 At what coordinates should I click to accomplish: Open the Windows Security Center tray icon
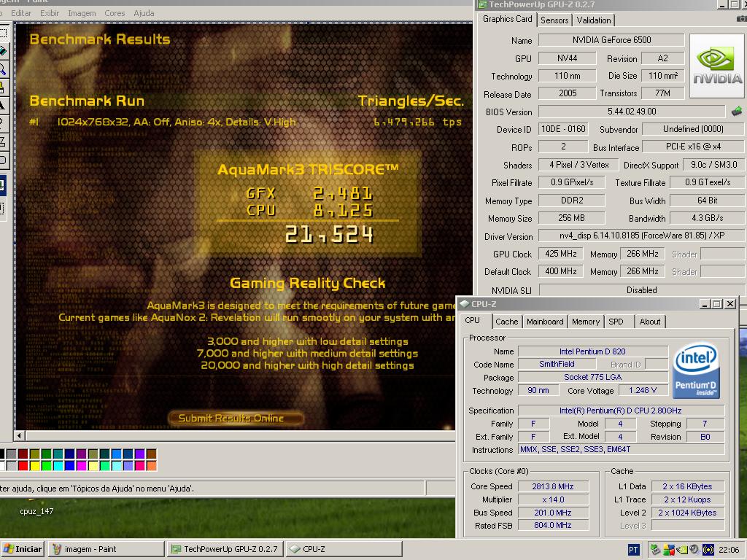point(669,550)
